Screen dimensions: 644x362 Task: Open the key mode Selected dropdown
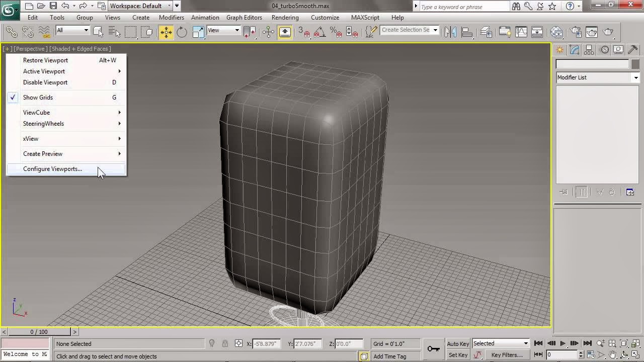click(501, 343)
